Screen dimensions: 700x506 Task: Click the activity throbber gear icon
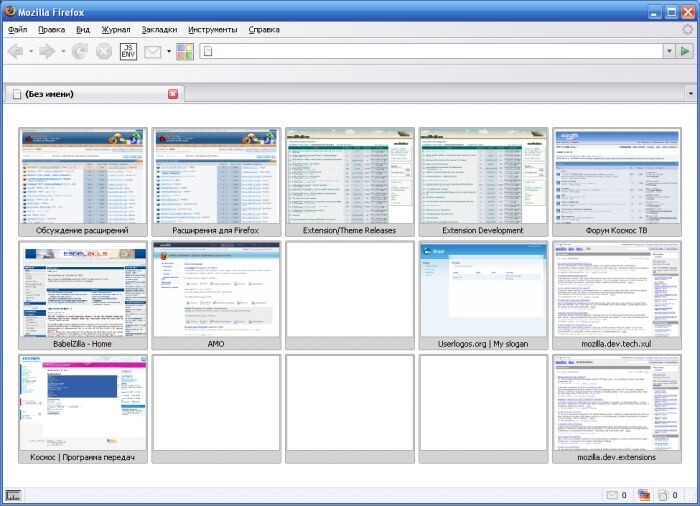[x=688, y=29]
